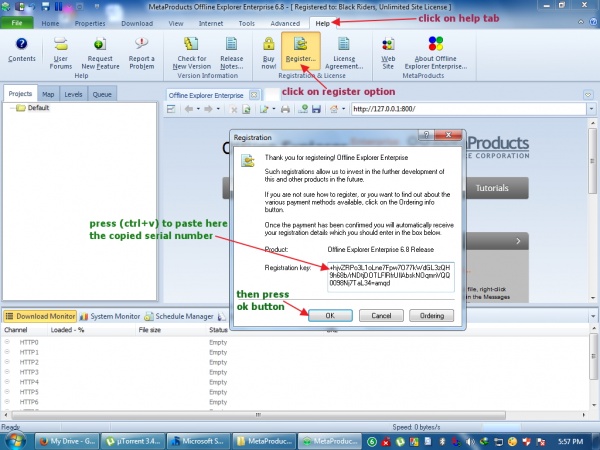Image resolution: width=600 pixels, height=450 pixels.
Task: Open the Windows Start button
Action: click(15, 441)
